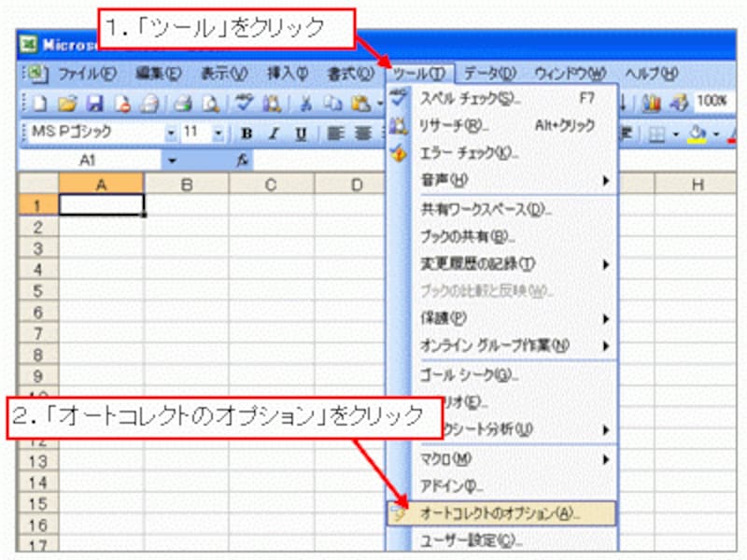Click the Excel document icon left of File menu
Screen dimensions: 747x560
36,74
